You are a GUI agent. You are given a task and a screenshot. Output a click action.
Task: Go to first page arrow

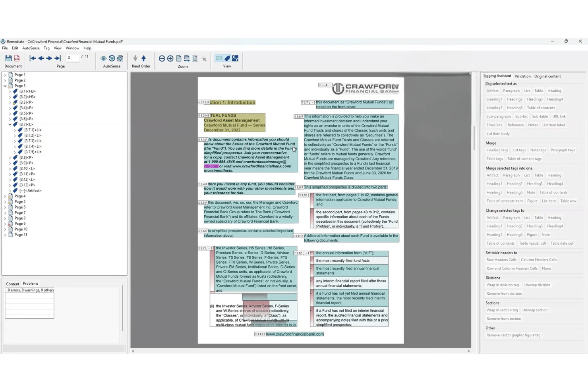coord(33,58)
